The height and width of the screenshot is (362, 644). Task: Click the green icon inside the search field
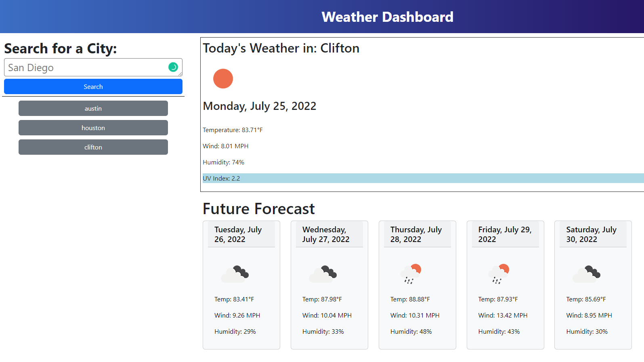pyautogui.click(x=173, y=67)
